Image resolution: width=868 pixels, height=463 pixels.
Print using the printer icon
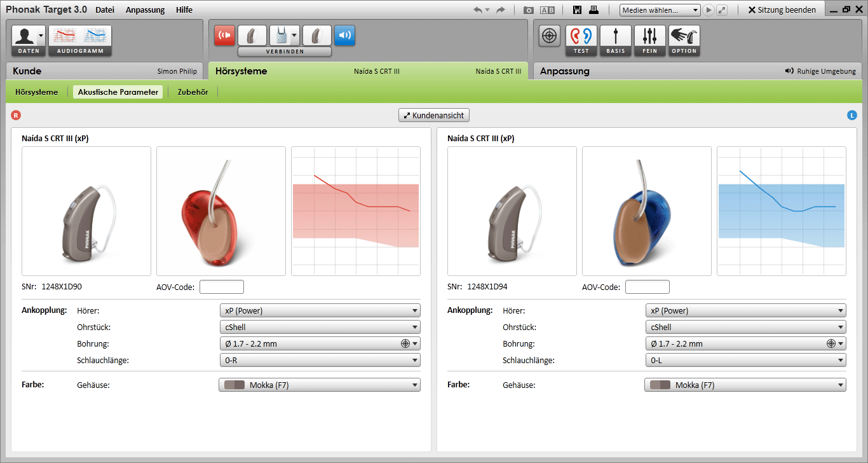tap(593, 10)
